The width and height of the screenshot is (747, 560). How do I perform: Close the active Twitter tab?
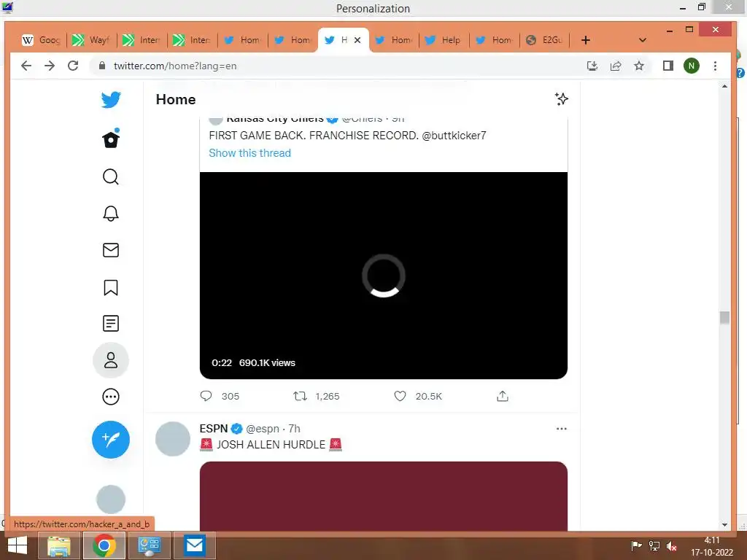pos(357,40)
